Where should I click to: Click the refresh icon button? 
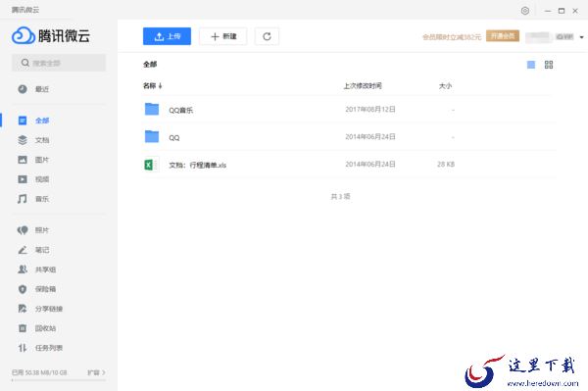point(267,36)
